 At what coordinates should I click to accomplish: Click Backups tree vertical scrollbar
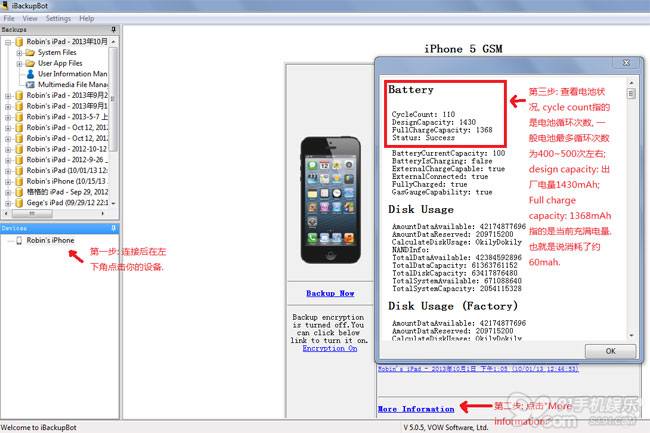tap(113, 99)
